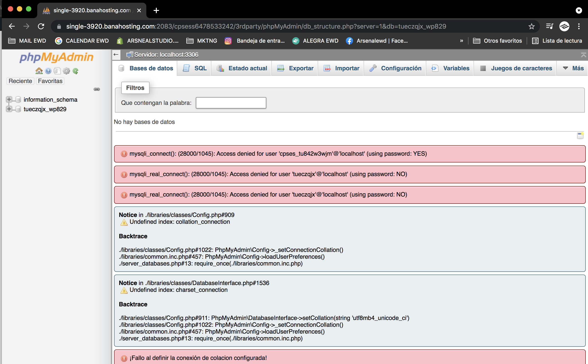Image resolution: width=588 pixels, height=364 pixels.
Task: Open the console window icon below separator
Action: [x=580, y=135]
